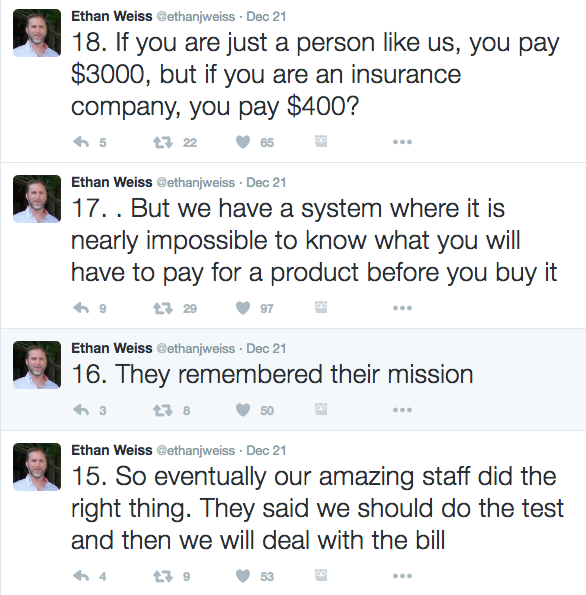Image resolution: width=586 pixels, height=595 pixels.
Task: Open Ethan Weiss profile name on tweet 18
Action: coord(112,16)
